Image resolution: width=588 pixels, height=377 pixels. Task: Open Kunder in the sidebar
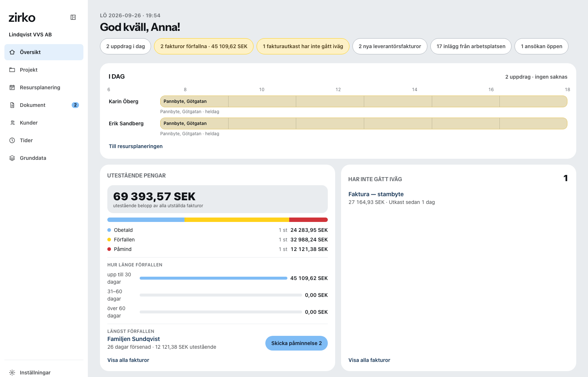(44, 123)
